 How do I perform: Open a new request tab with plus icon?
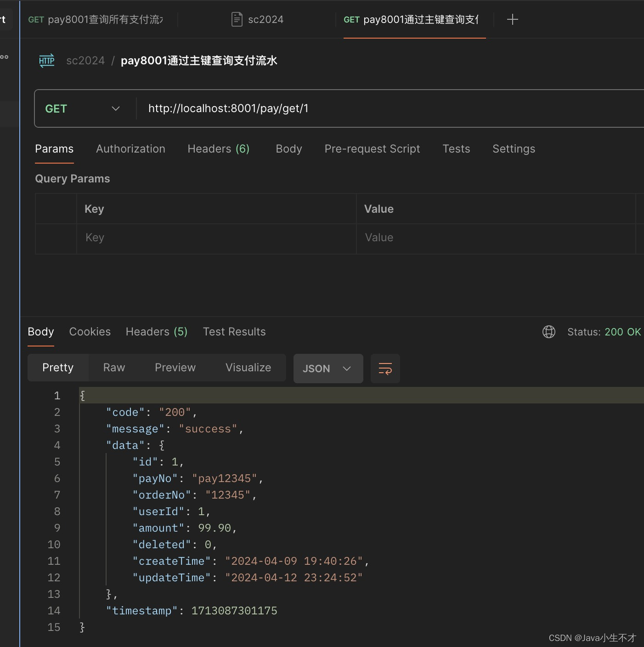click(x=512, y=19)
